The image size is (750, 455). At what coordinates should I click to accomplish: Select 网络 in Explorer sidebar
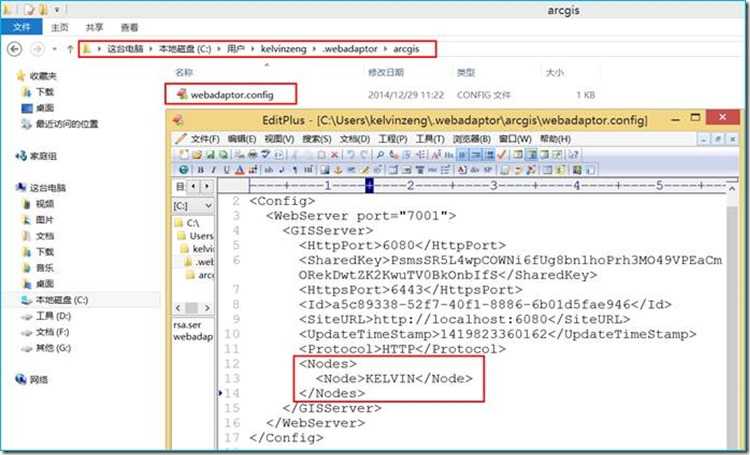tap(38, 379)
